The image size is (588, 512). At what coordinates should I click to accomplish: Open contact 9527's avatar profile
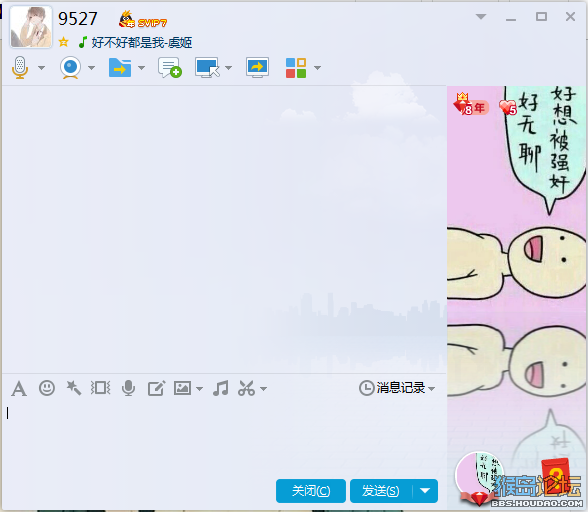[x=31, y=27]
